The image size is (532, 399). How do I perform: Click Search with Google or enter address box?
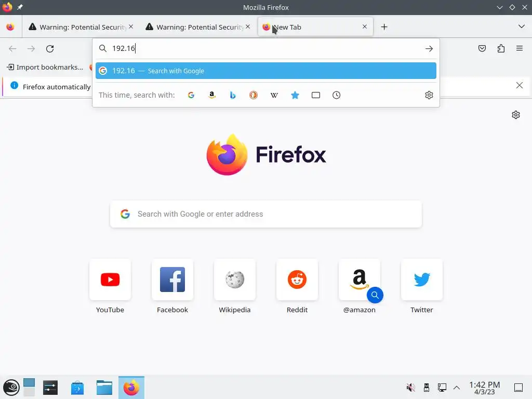265,214
